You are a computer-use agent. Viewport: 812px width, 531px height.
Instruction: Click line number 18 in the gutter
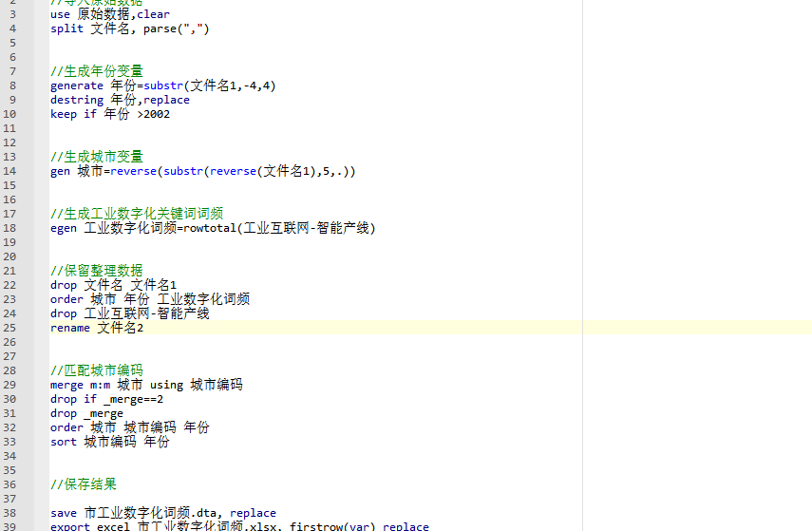click(x=9, y=228)
